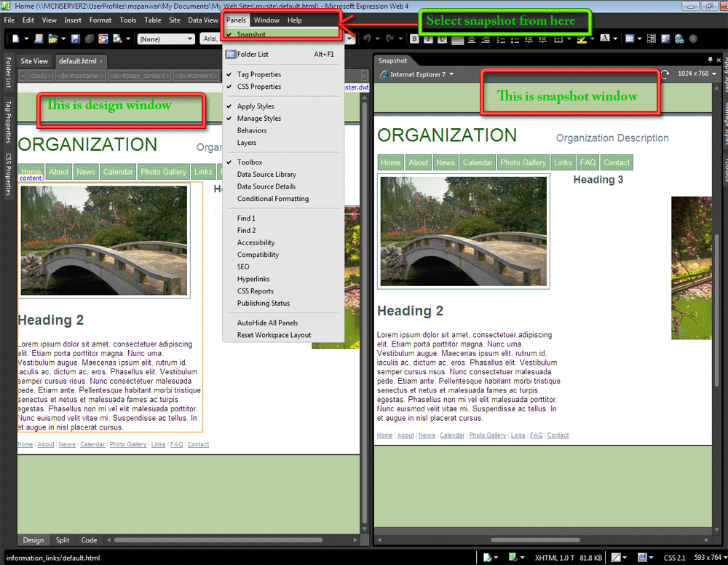The height and width of the screenshot is (565, 728).
Task: Click the Borders icon in toolbar
Action: [558, 39]
